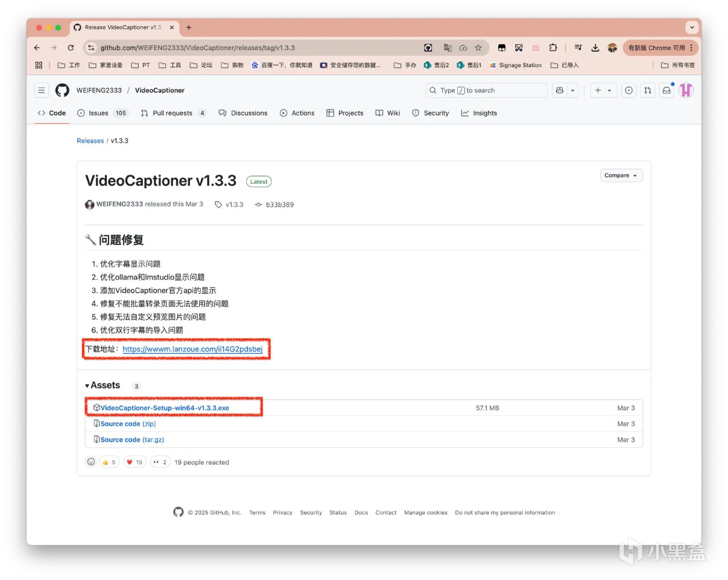
Task: Show Chrome downloads
Action: click(x=595, y=48)
